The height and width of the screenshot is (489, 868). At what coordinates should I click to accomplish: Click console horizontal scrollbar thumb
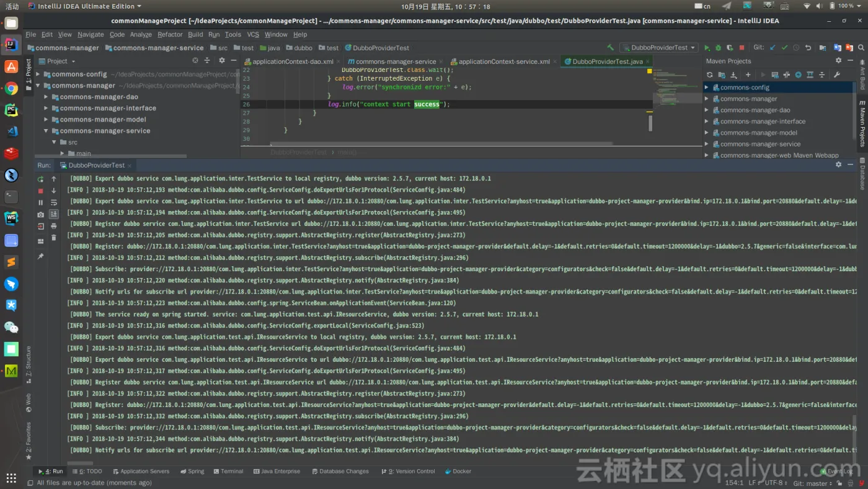pos(80,463)
